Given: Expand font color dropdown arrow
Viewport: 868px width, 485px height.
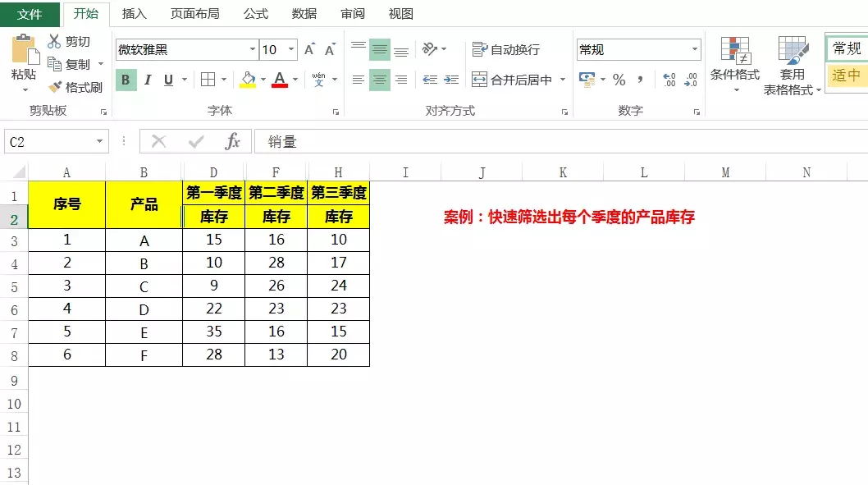Looking at the screenshot, I should pyautogui.click(x=295, y=80).
